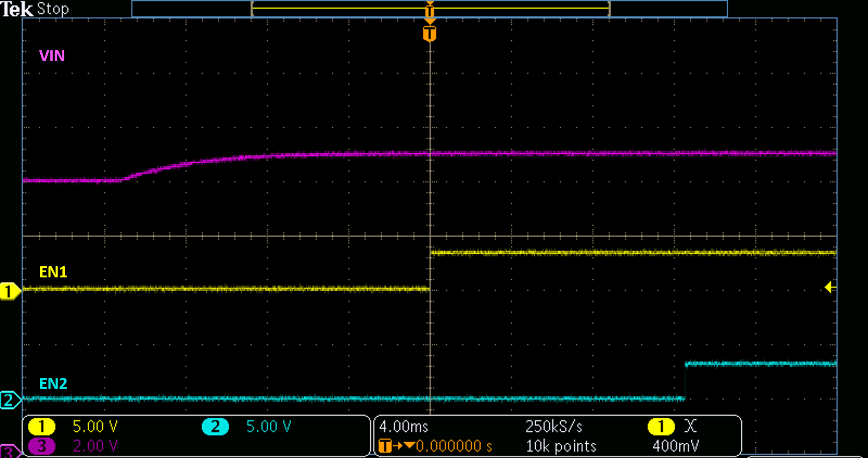Click the Channel 1 ground reference arrow on left
The height and width of the screenshot is (458, 868).
point(8,290)
